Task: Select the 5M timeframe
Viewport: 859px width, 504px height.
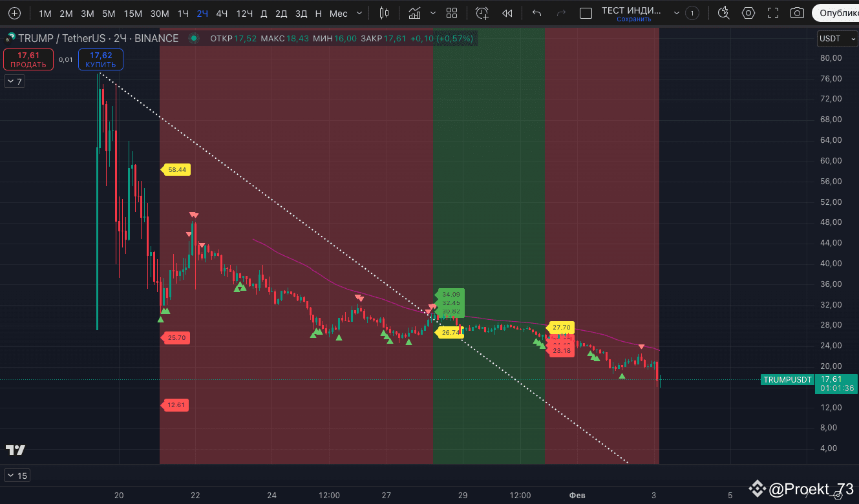Action: pos(109,14)
